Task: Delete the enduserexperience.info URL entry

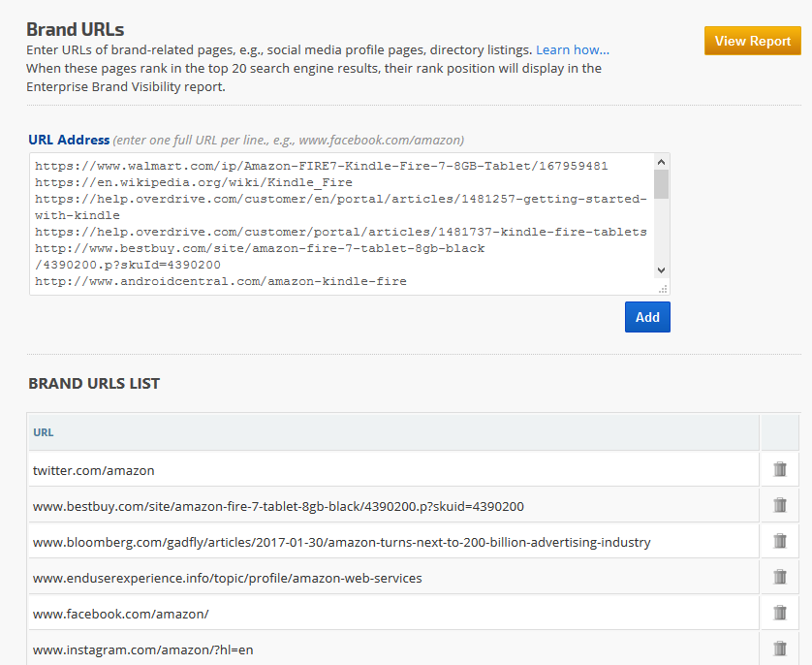Action: coord(779,577)
